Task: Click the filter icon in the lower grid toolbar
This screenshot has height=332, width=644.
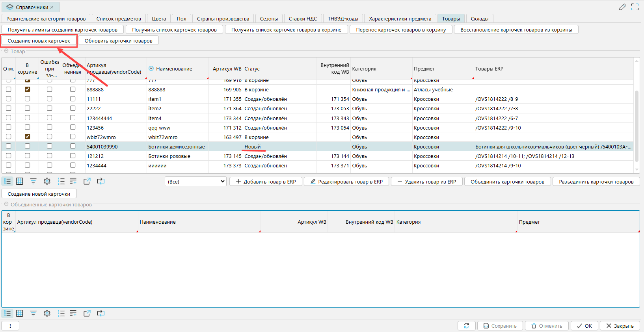Action: pyautogui.click(x=33, y=313)
